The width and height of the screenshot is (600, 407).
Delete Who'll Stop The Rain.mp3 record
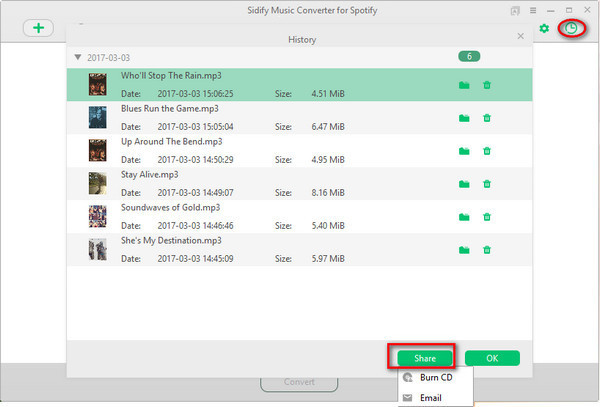(487, 85)
